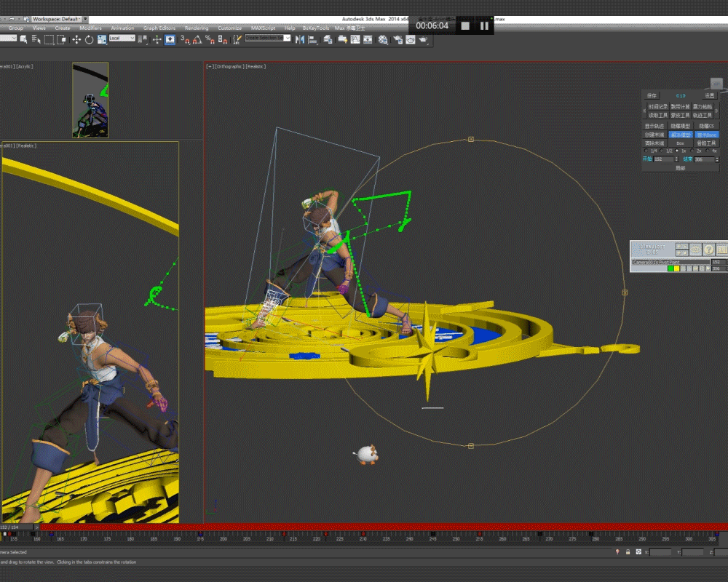Toggle the Percent Snap icon

(x=210, y=39)
